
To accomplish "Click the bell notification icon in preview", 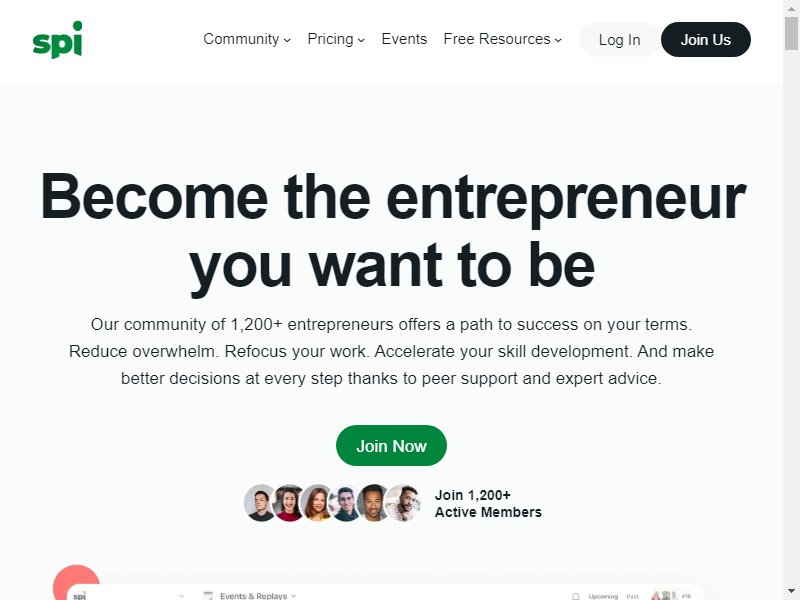I will pos(576,596).
